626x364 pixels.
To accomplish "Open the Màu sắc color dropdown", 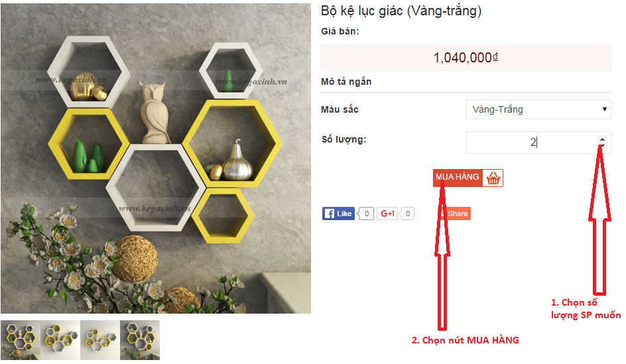I will click(538, 109).
